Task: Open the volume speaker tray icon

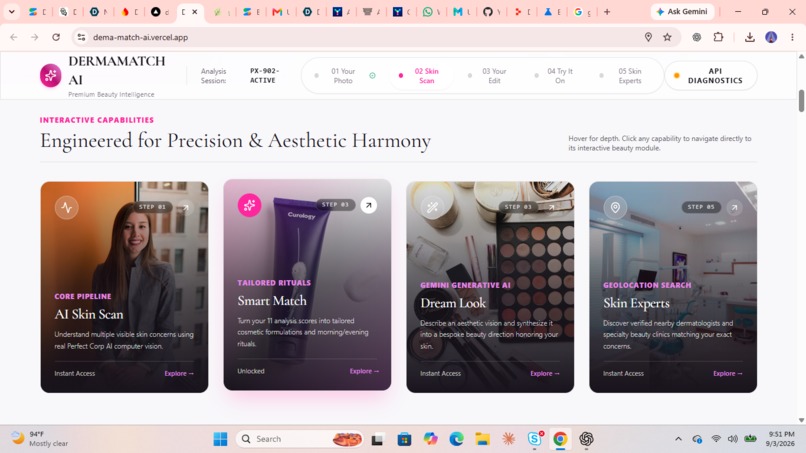Action: coord(732,439)
